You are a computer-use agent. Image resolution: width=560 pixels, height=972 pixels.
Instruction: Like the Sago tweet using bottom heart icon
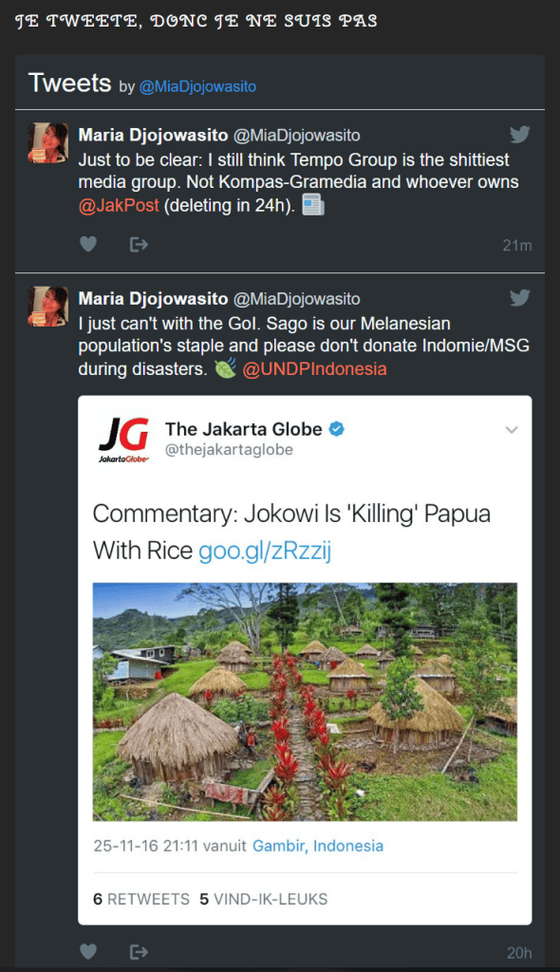coord(88,951)
